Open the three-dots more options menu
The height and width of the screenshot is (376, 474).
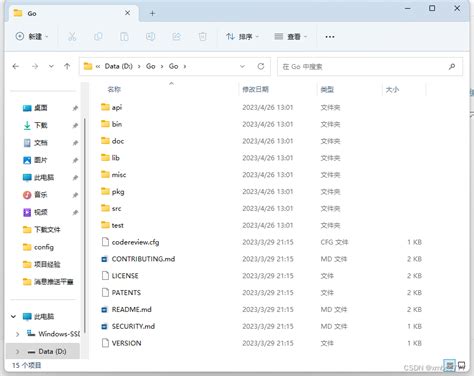tap(330, 37)
